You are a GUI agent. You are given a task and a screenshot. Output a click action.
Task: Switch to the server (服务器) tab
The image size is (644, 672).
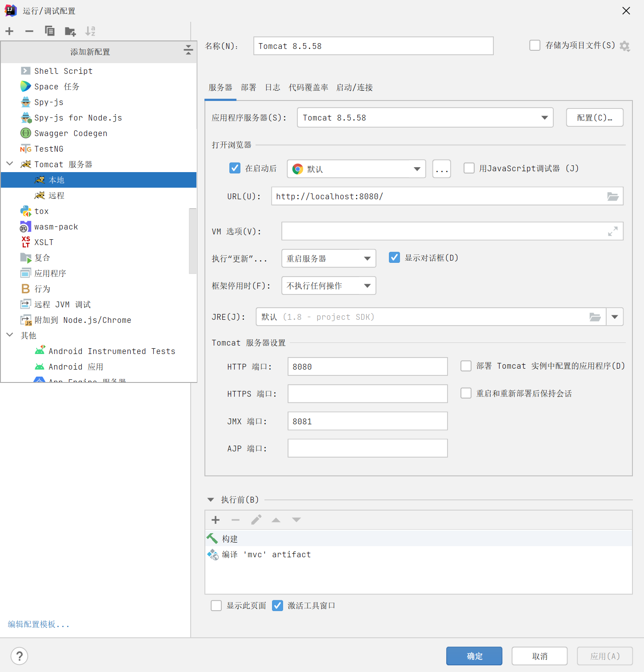pyautogui.click(x=220, y=88)
